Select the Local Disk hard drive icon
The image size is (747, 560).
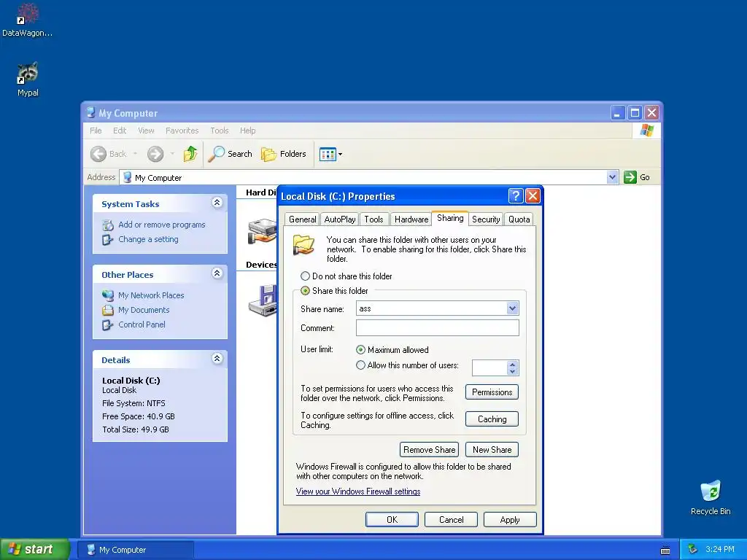262,231
